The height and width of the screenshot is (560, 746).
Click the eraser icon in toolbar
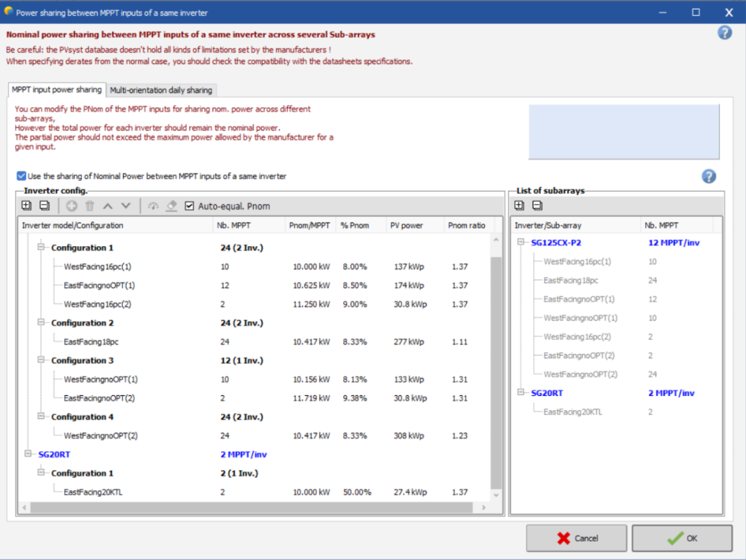pyautogui.click(x=171, y=206)
